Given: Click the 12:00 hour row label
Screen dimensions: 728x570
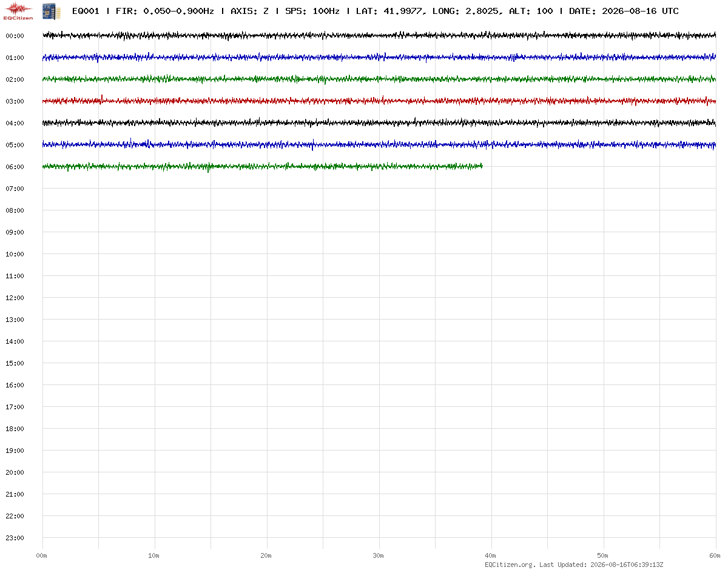Looking at the screenshot, I should 15,298.
